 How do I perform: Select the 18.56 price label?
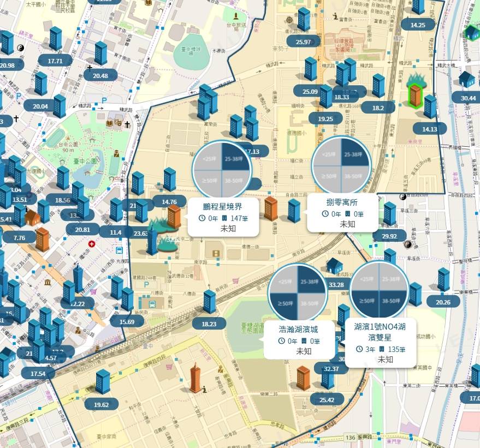pos(62,200)
